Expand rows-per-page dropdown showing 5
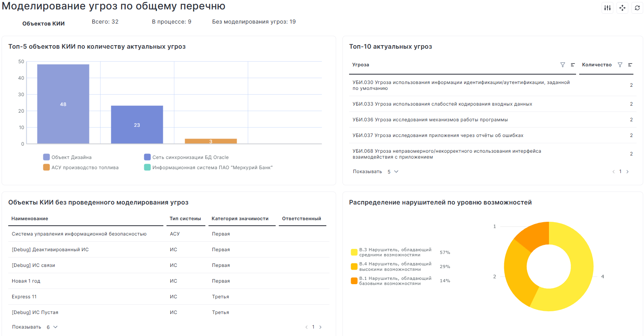 click(x=393, y=172)
